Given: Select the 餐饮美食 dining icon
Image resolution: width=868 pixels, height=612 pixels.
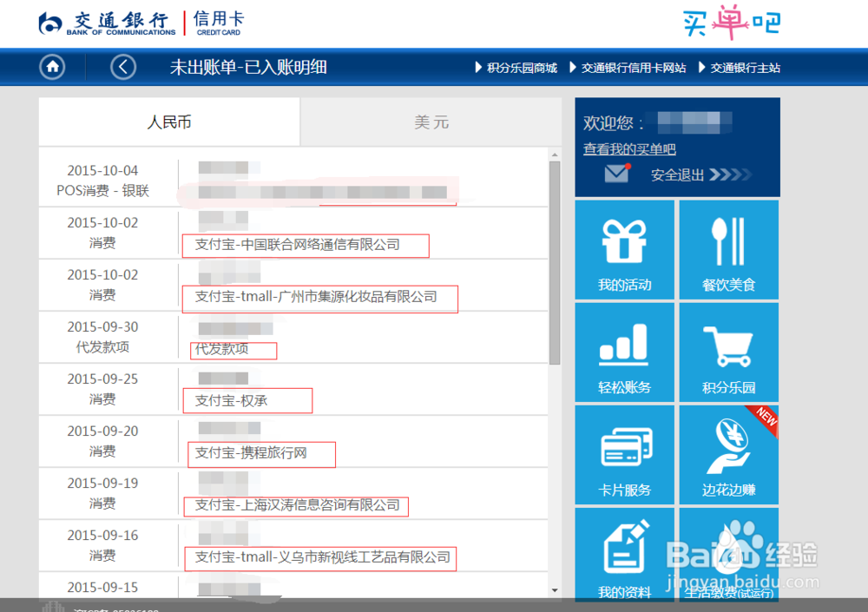Looking at the screenshot, I should (728, 249).
